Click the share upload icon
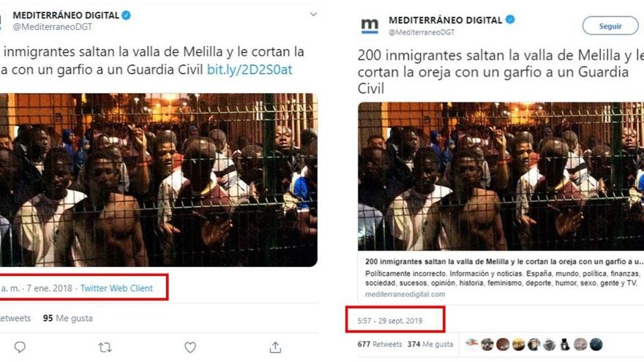The width and height of the screenshot is (644, 362). pyautogui.click(x=275, y=347)
